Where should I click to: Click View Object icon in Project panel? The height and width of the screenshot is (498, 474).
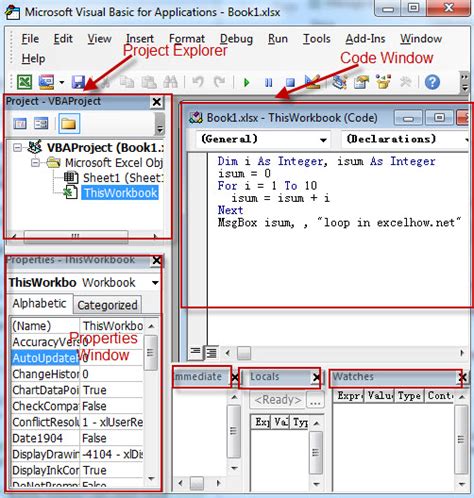pyautogui.click(x=41, y=124)
